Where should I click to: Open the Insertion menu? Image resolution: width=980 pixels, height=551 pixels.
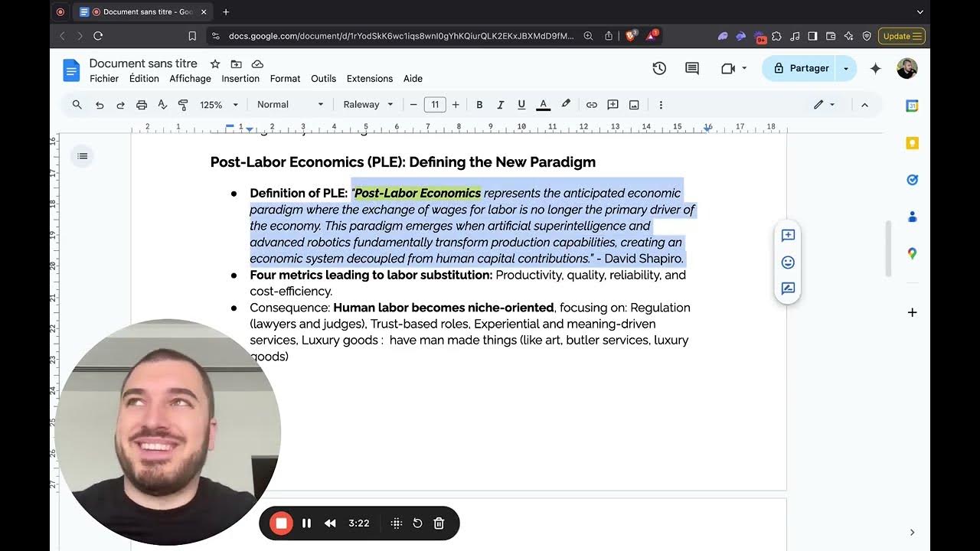click(x=240, y=78)
